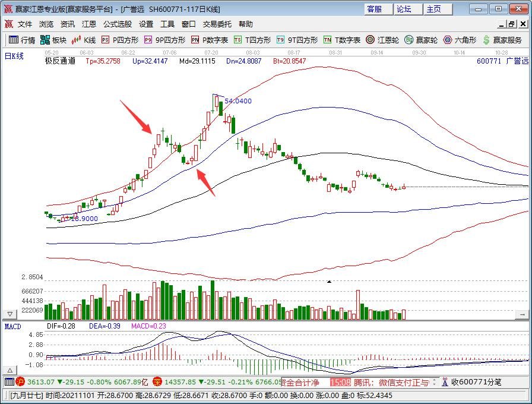Minimize the inner chart window
532x404 pixels.
click(x=502, y=24)
